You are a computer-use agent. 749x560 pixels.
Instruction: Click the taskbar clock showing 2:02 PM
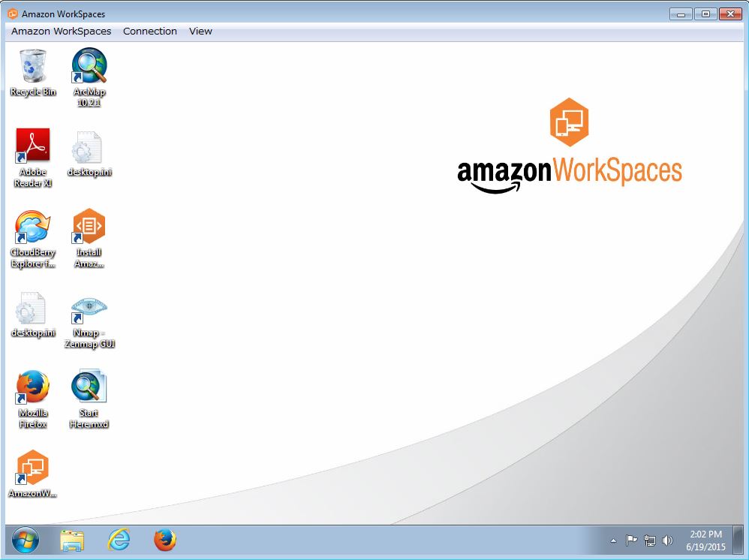pyautogui.click(x=705, y=540)
